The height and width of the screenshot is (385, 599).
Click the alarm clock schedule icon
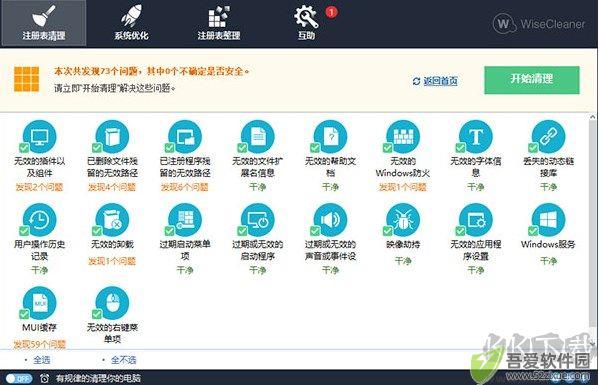pyautogui.click(x=44, y=379)
